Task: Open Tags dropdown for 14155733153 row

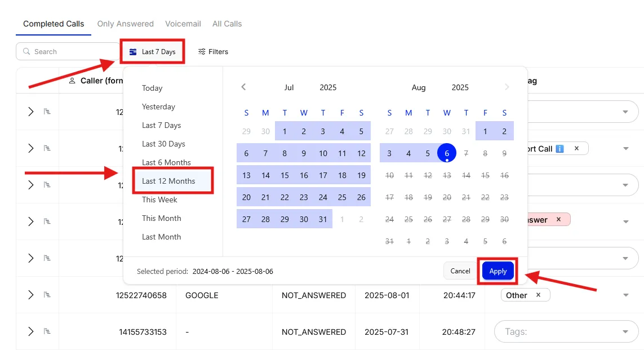Action: click(566, 331)
